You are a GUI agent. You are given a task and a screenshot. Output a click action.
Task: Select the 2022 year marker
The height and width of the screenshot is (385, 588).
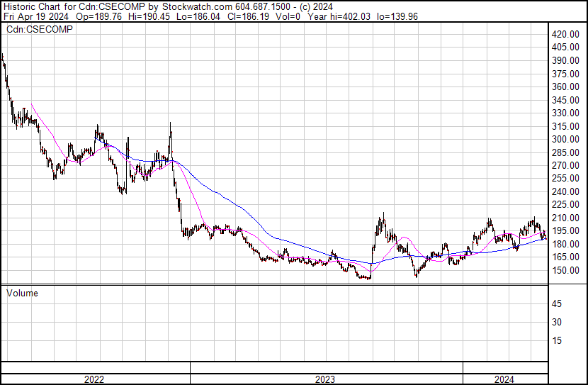pyautogui.click(x=94, y=379)
